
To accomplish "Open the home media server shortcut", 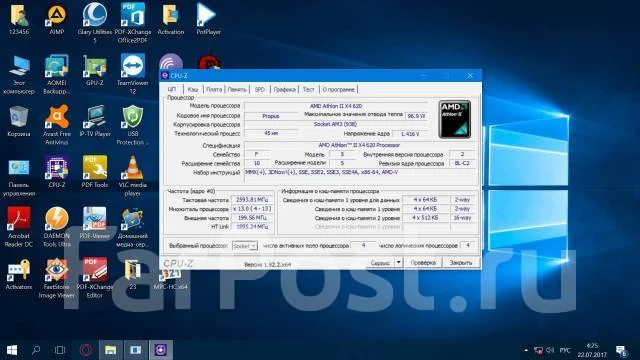I will pyautogui.click(x=133, y=227).
